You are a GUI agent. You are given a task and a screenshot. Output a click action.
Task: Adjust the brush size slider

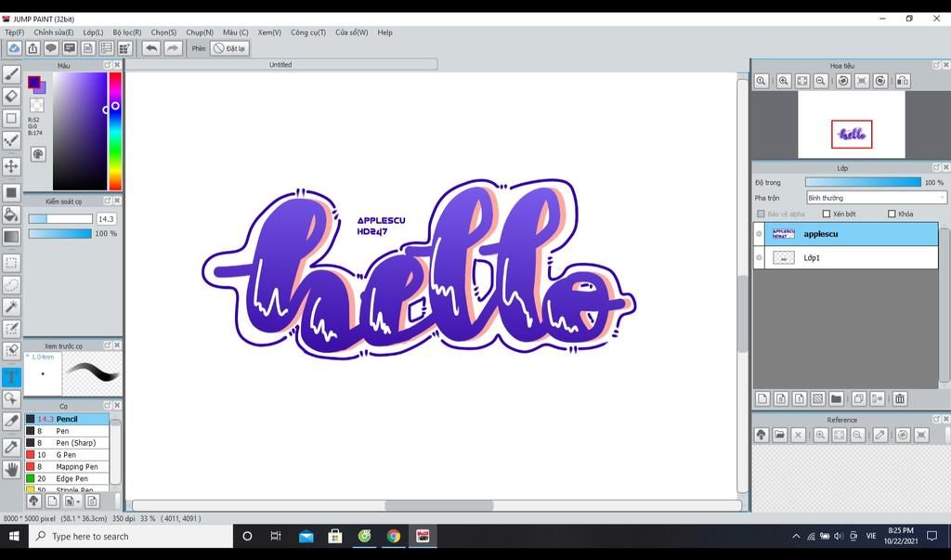[x=60, y=219]
